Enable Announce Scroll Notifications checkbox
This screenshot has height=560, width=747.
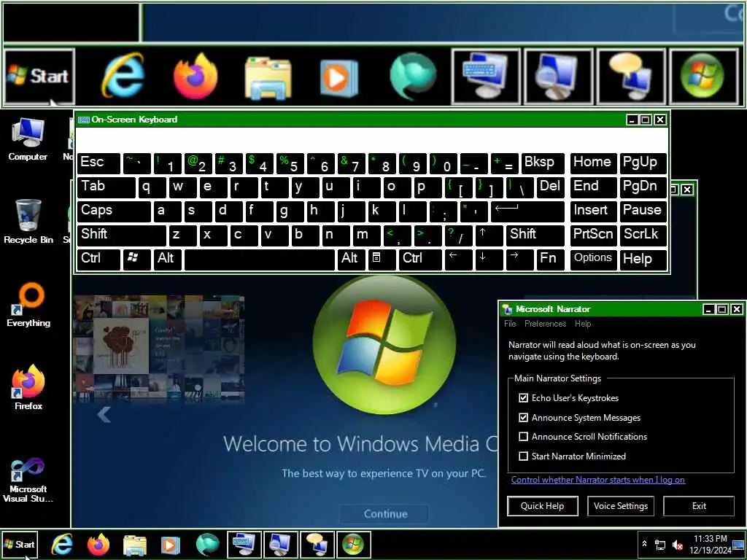coord(524,437)
